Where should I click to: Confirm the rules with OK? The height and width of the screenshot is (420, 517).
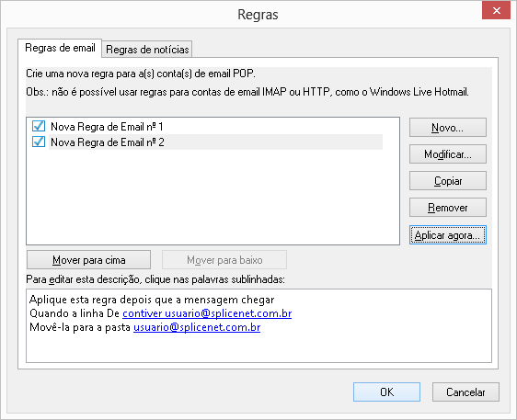pyautogui.click(x=386, y=392)
